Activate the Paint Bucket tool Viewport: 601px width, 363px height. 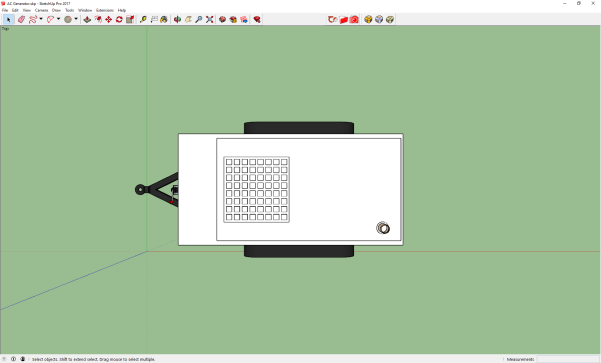(164, 19)
